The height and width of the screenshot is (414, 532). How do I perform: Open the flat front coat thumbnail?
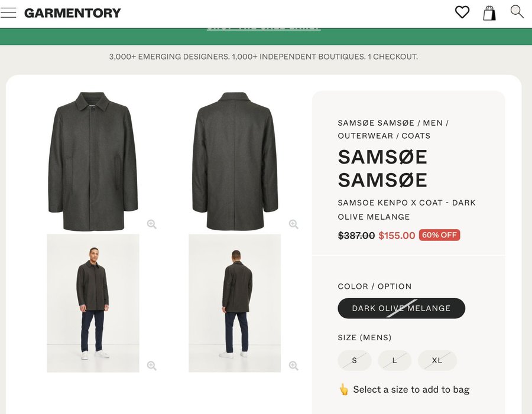[93, 161]
